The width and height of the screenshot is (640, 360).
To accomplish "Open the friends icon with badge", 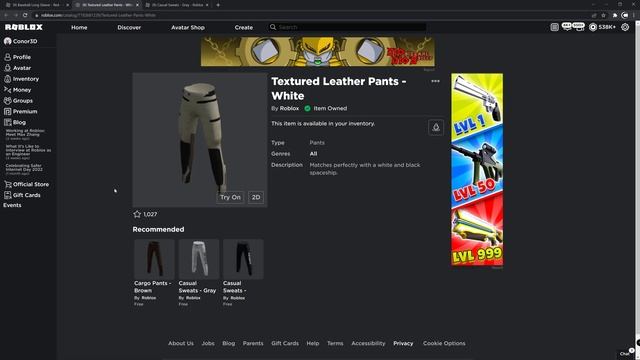I will [x=579, y=27].
